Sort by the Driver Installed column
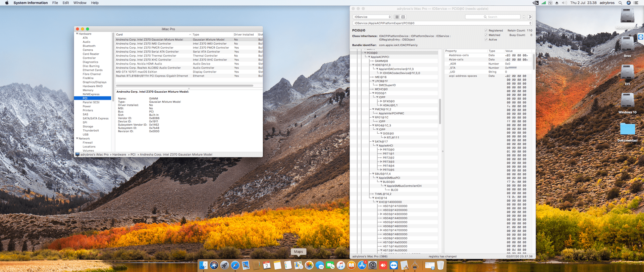 point(245,35)
